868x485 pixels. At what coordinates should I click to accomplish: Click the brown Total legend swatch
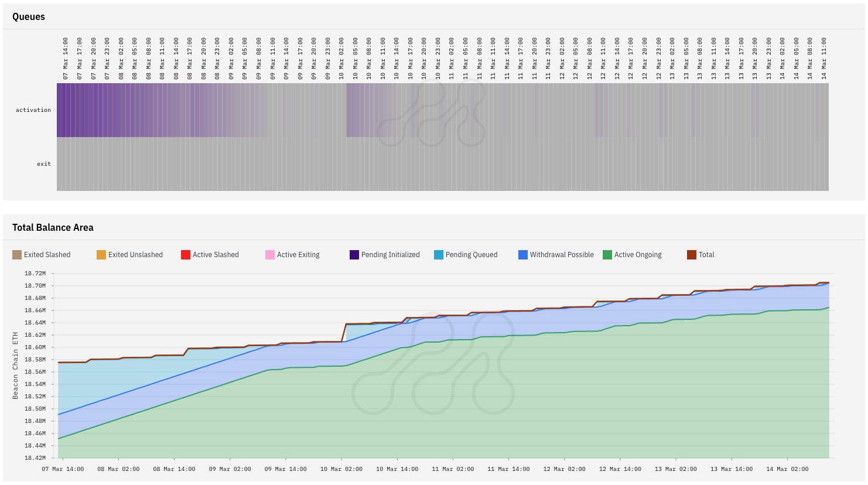pyautogui.click(x=692, y=255)
